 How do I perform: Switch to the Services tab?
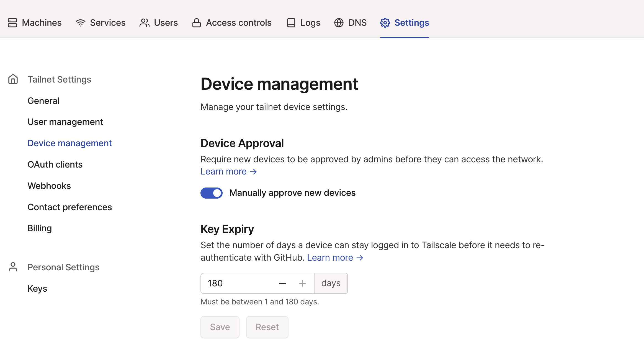point(101,23)
